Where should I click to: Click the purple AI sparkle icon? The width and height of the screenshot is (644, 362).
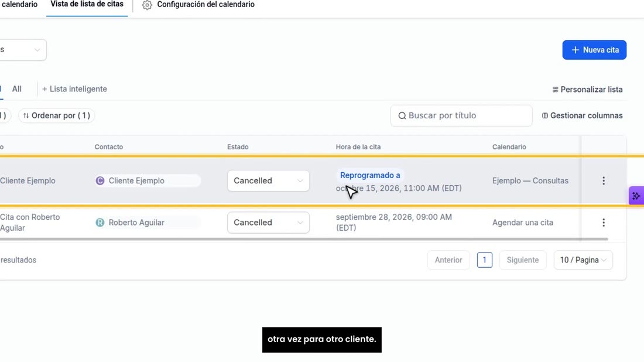tap(636, 196)
